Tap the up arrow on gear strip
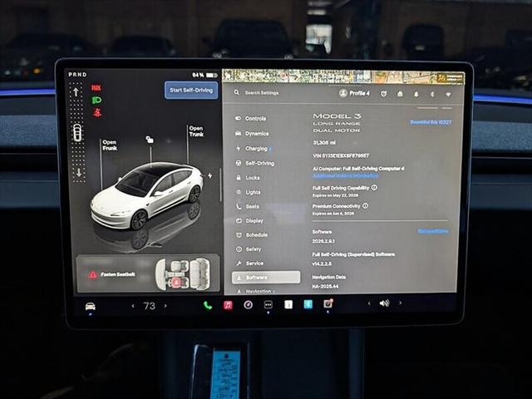 point(76,91)
